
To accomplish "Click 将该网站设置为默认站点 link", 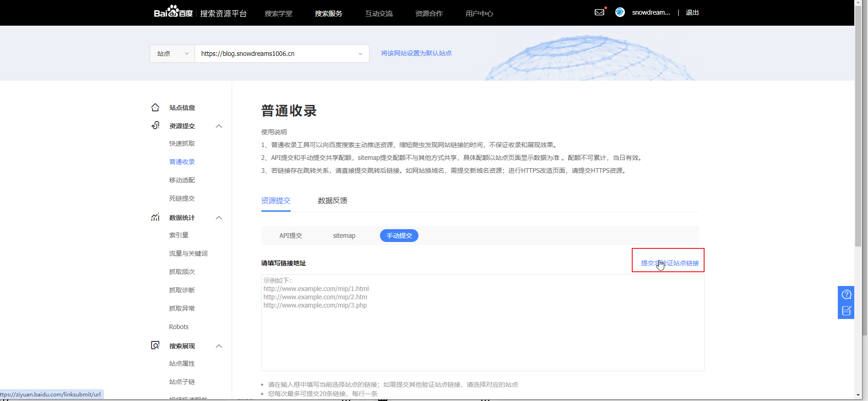I will tap(416, 53).
